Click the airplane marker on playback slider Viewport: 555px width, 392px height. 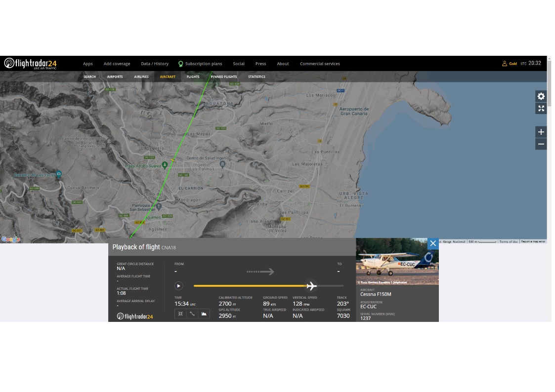click(311, 285)
